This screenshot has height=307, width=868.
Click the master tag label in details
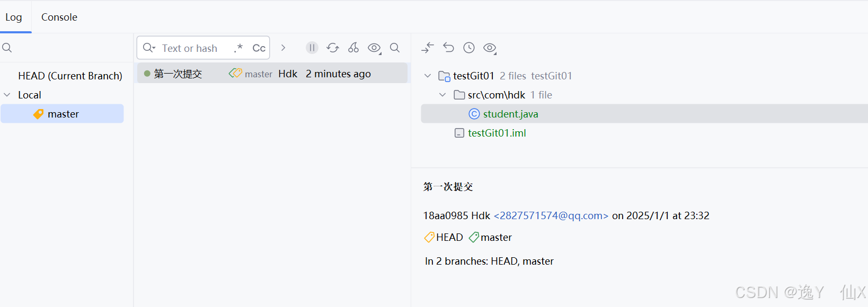tap(496, 237)
